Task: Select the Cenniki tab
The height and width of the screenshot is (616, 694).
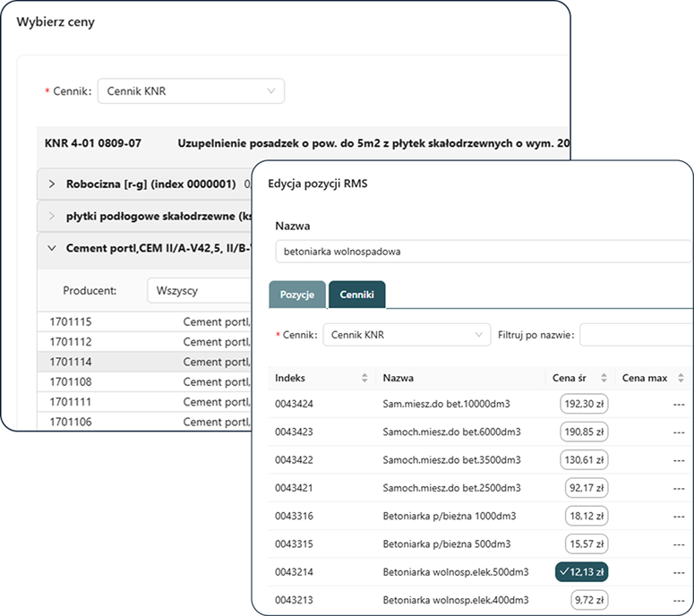Action: pyautogui.click(x=356, y=295)
